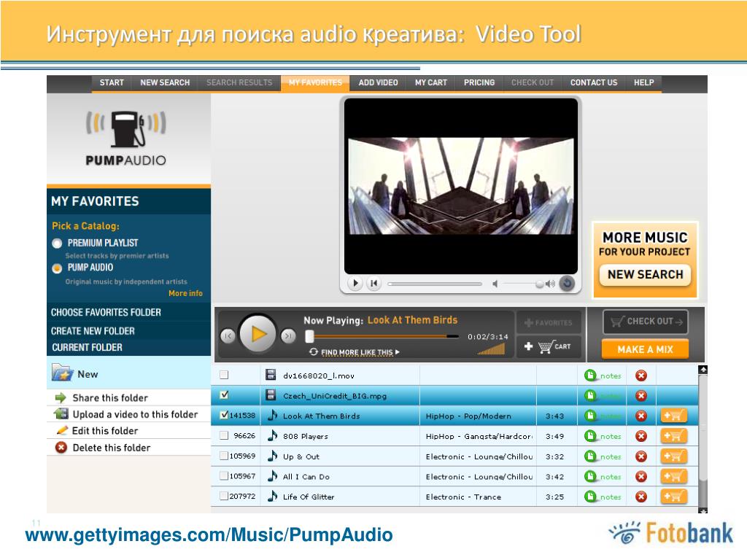Open the MY CART tab
This screenshot has width=747, height=560.
pyautogui.click(x=430, y=82)
